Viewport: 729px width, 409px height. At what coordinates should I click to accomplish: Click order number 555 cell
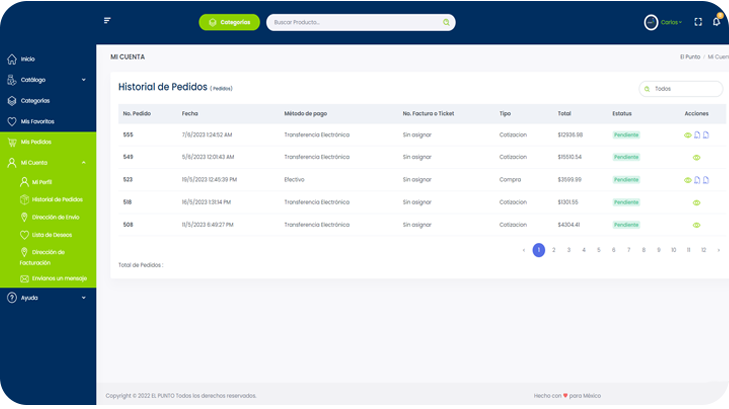[128, 135]
